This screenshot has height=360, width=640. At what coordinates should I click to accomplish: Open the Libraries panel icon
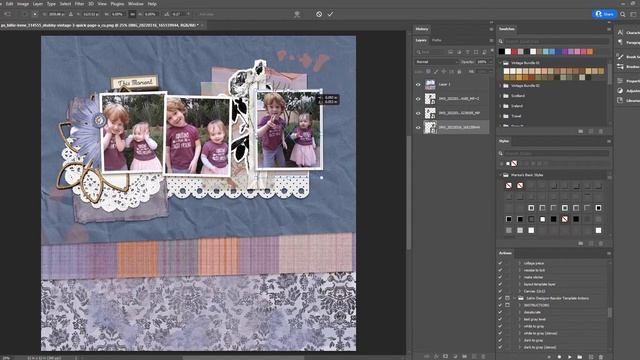(x=620, y=100)
